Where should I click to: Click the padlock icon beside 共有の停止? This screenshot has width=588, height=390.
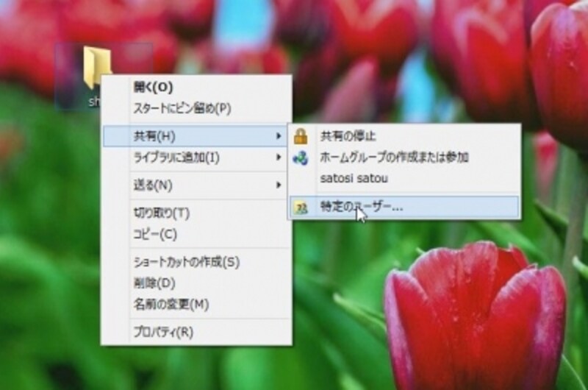[x=301, y=136]
